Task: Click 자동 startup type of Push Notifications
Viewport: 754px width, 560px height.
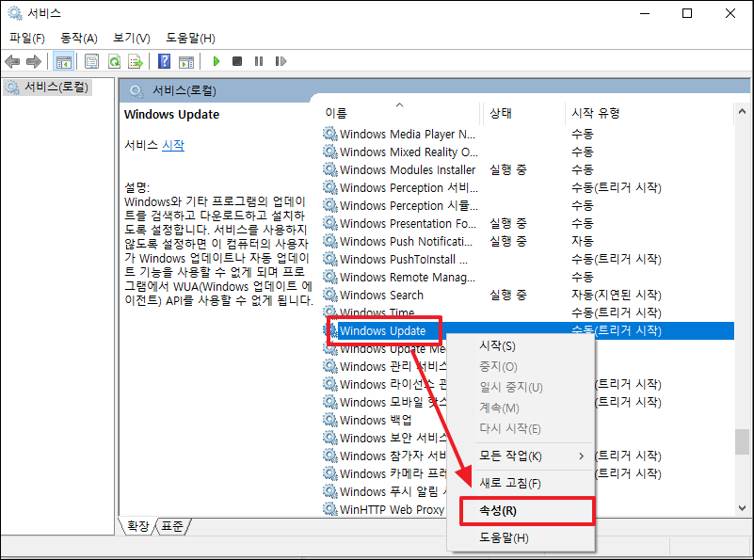Action: (583, 241)
